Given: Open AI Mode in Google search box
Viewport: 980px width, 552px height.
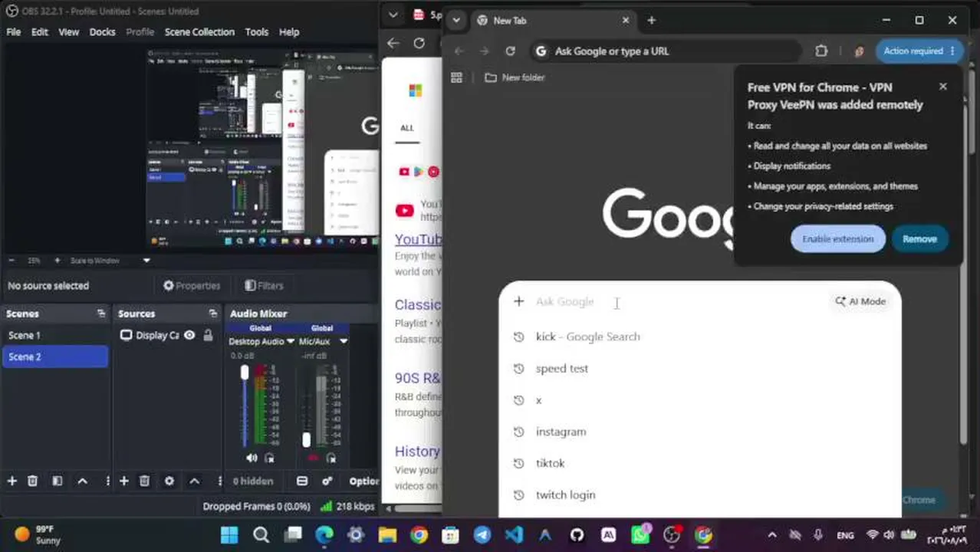Looking at the screenshot, I should (x=860, y=301).
